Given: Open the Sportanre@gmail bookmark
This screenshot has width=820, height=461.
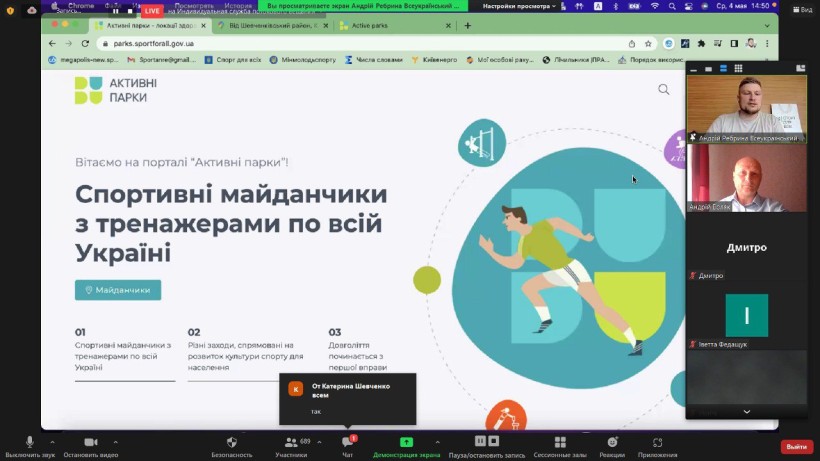Looking at the screenshot, I should tap(162, 60).
